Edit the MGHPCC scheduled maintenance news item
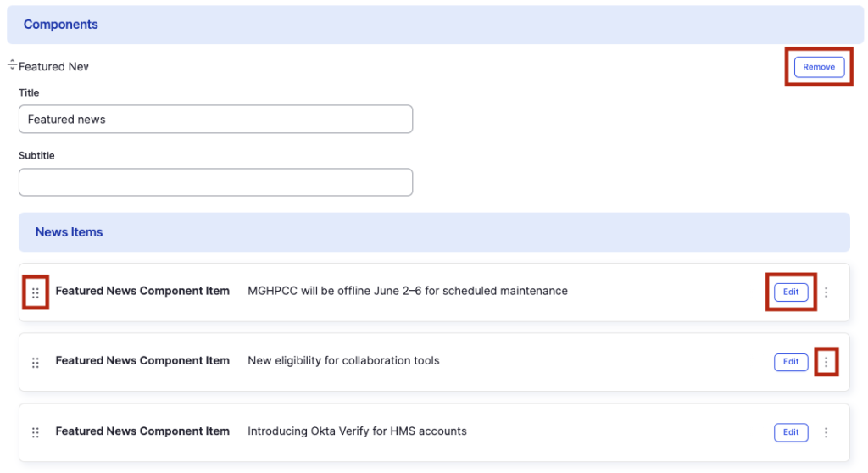Screen dimensions: 868x473 point(790,292)
